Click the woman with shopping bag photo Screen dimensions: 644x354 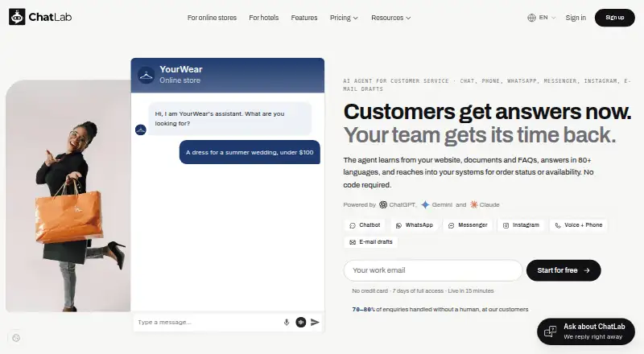click(x=68, y=196)
